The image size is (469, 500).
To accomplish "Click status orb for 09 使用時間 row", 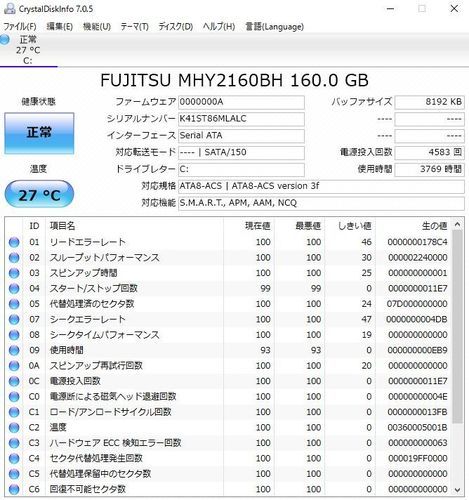I will click(x=14, y=350).
